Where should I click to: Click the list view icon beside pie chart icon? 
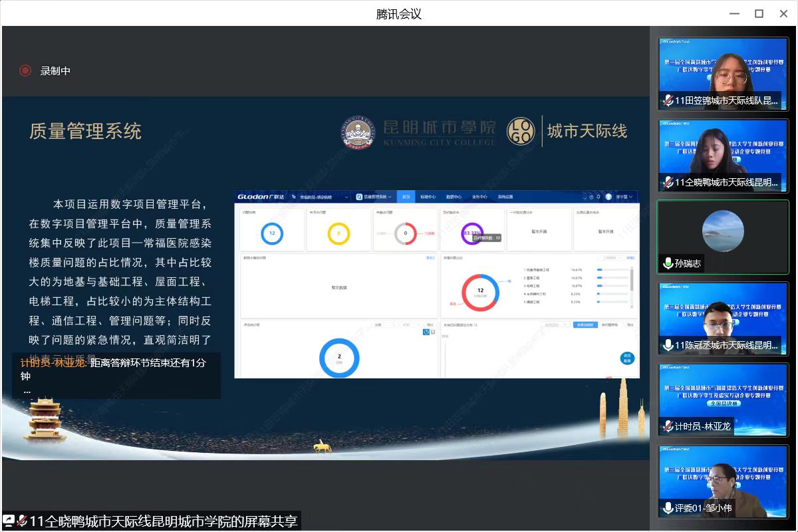pyautogui.click(x=433, y=332)
